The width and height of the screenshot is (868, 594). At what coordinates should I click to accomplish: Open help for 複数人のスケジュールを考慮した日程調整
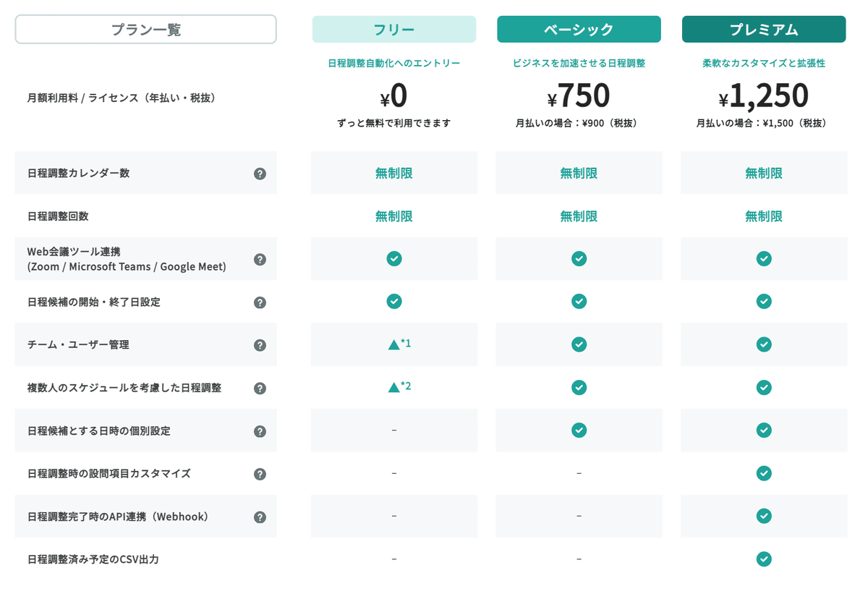pos(260,388)
